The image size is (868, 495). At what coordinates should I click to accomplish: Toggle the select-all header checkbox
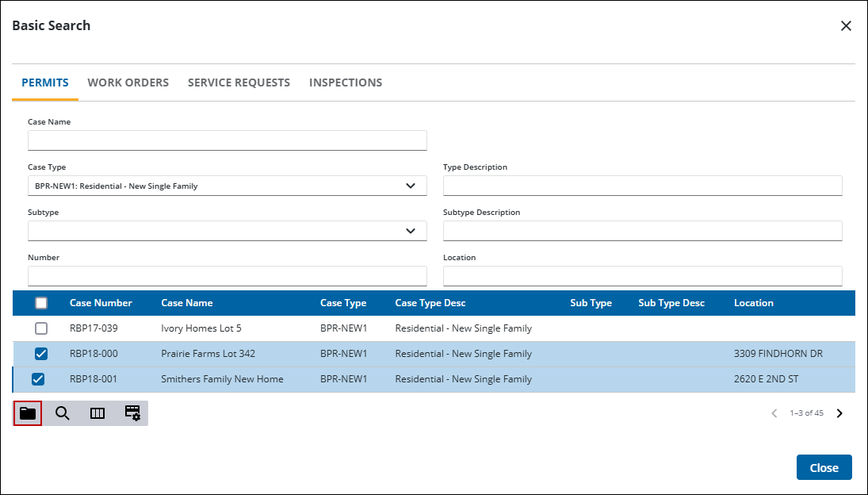coord(41,303)
